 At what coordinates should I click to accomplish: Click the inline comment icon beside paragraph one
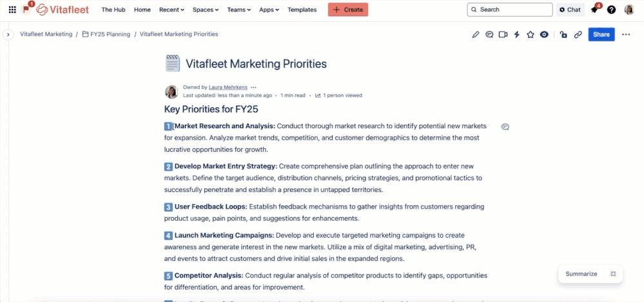[x=505, y=127]
